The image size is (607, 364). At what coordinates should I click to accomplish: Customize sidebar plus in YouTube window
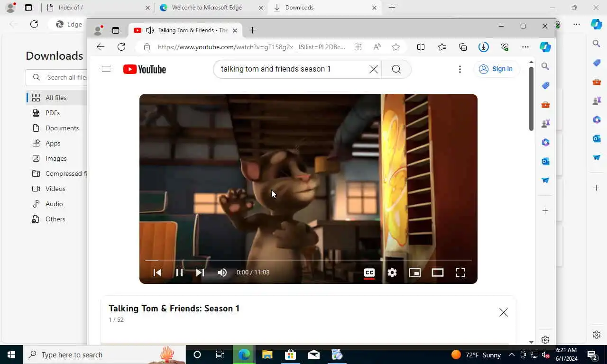tap(545, 210)
